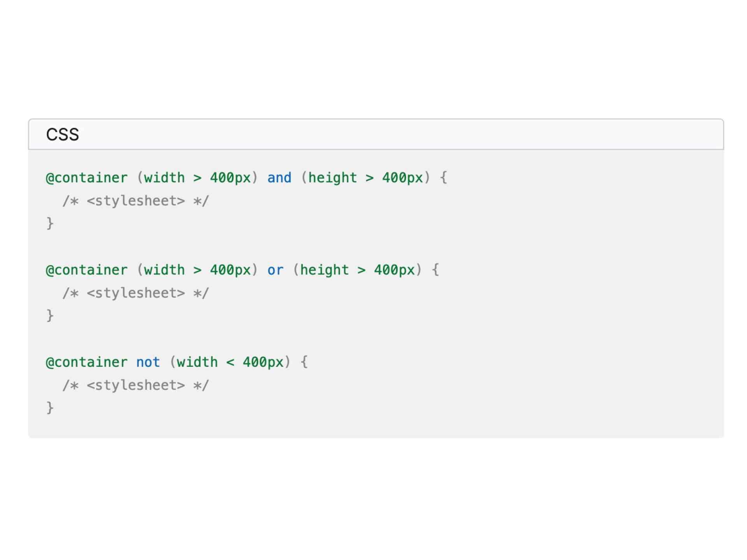The height and width of the screenshot is (560, 747).
Task: Click the CSS label in code block header
Action: (62, 135)
